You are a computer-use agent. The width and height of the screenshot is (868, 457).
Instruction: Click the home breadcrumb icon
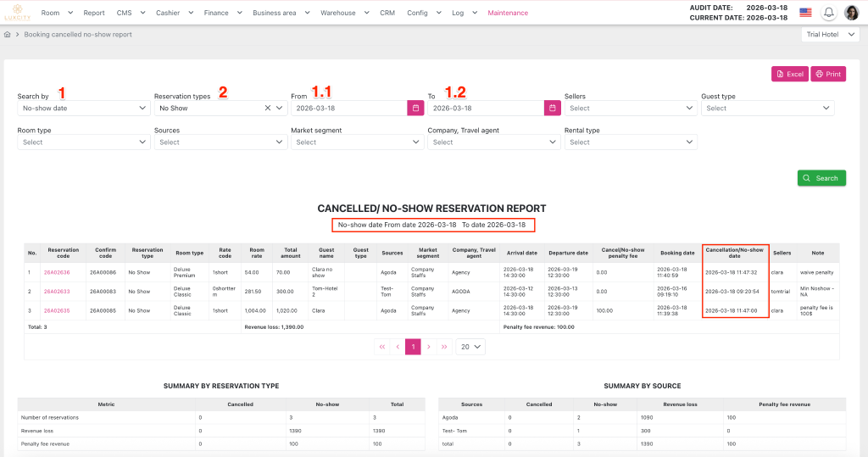(8, 35)
